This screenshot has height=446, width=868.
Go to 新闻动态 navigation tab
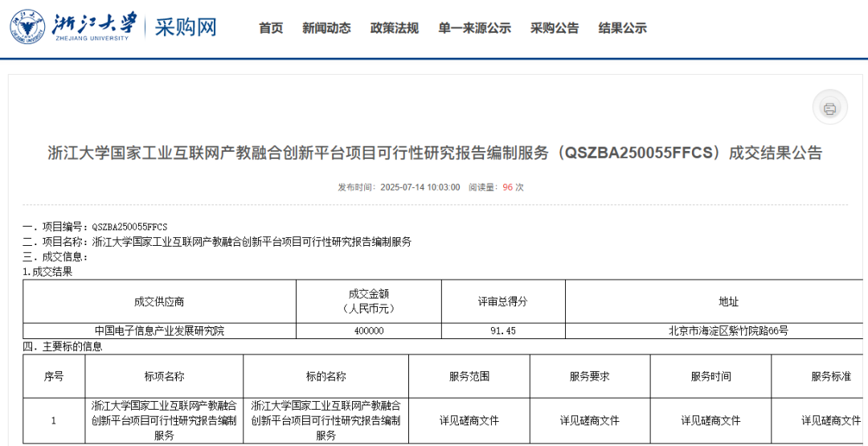[326, 28]
